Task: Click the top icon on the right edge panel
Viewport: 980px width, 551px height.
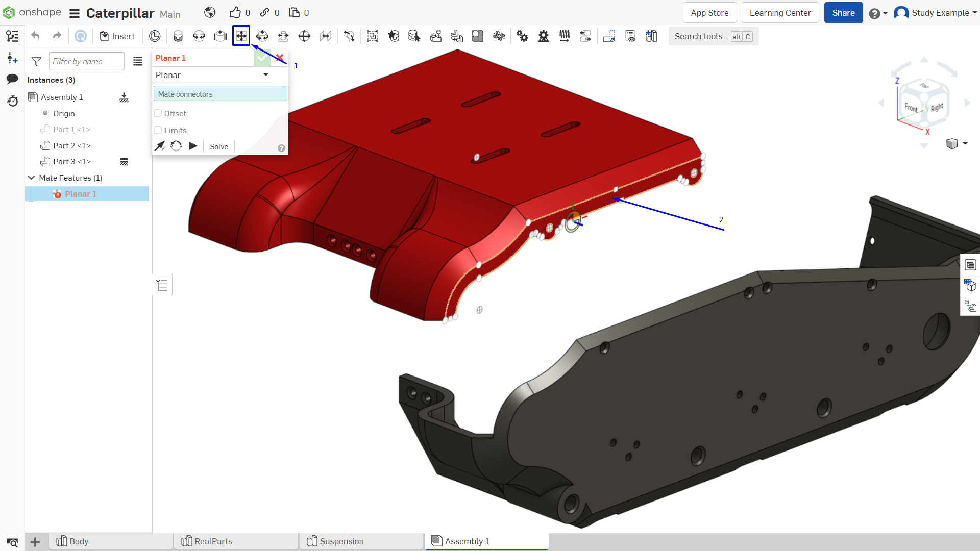Action: tap(970, 265)
